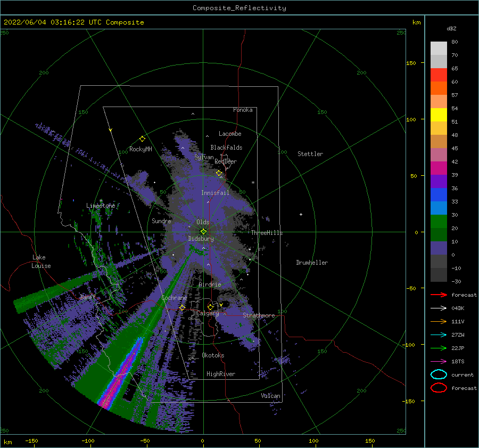The image size is (479, 448).
Task: Click the radar site marker at map center
Action: point(203,232)
